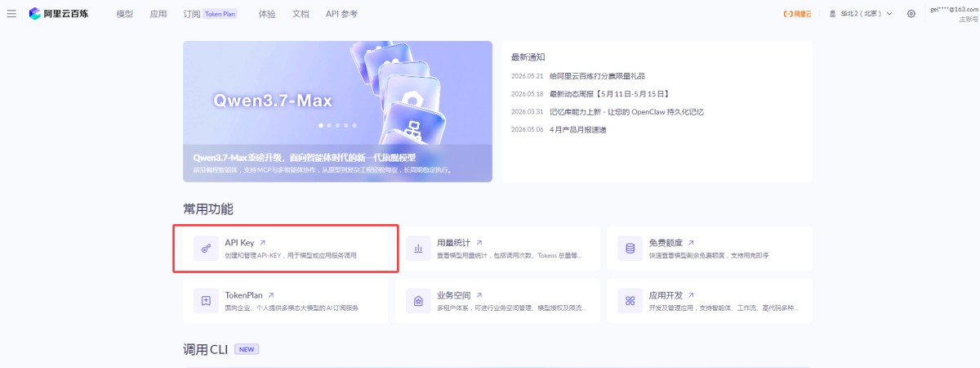Open the 免费额度 card title
The image size is (980, 368).
tap(666, 243)
